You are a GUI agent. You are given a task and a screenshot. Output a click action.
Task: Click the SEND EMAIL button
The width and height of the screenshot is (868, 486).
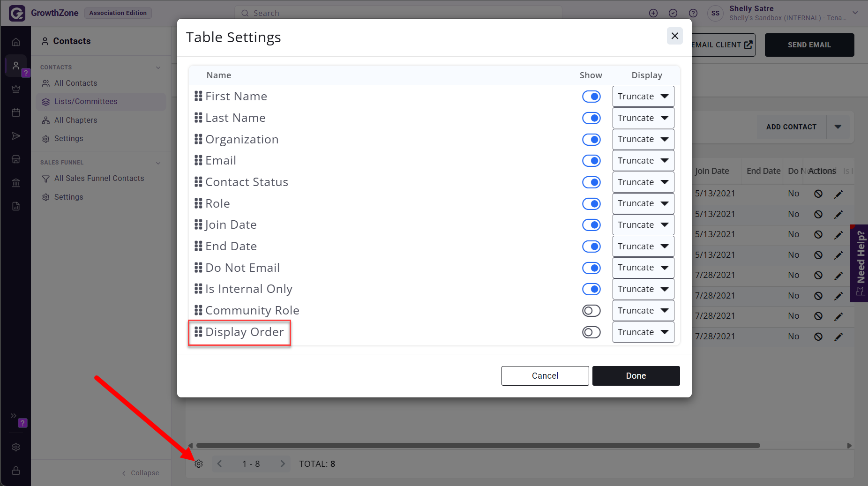[x=809, y=45]
